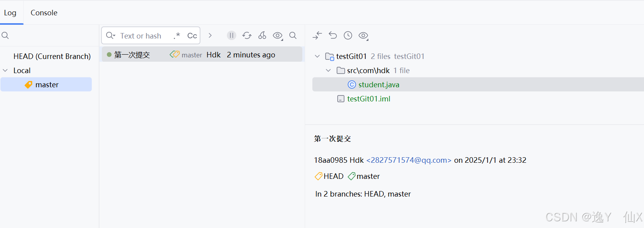Click the email 2827571574@qq.com link
Screen dimensions: 644x228
409,160
